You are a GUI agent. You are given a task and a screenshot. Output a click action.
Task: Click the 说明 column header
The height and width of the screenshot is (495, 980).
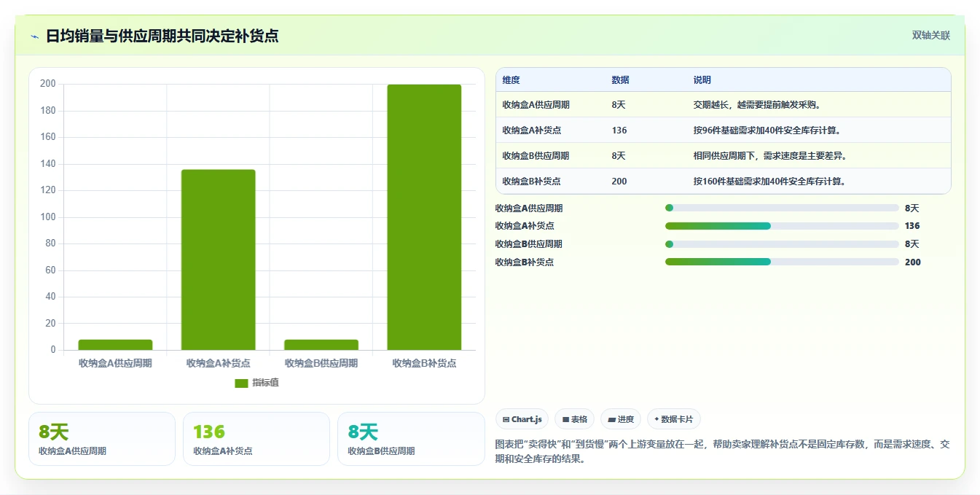[x=702, y=80]
